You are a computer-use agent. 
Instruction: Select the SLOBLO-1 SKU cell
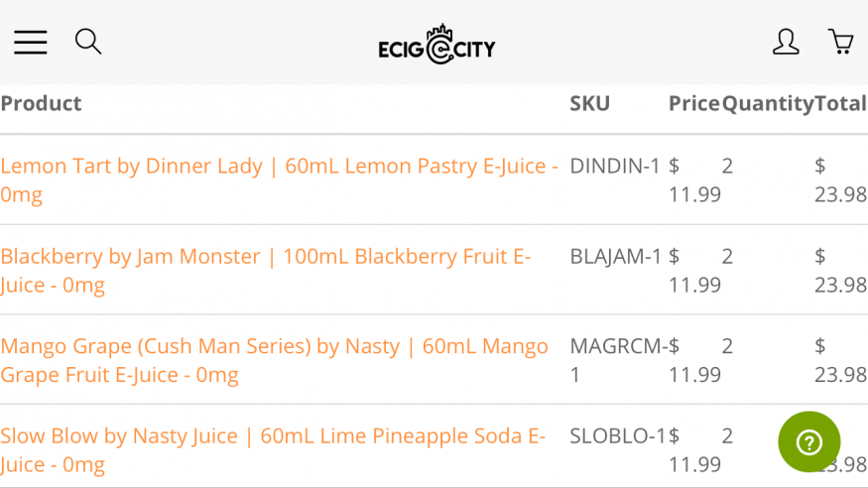[x=615, y=435]
